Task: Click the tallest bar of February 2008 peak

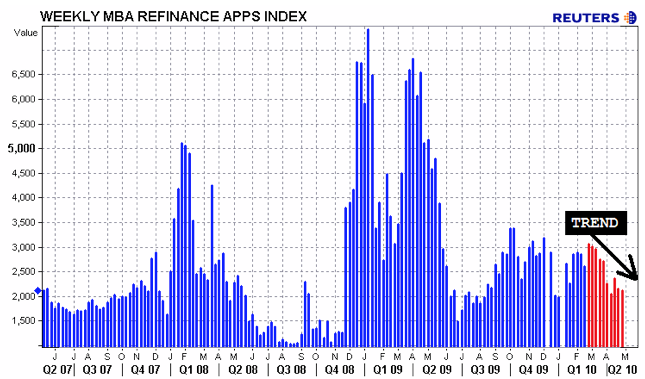Action: click(x=181, y=244)
